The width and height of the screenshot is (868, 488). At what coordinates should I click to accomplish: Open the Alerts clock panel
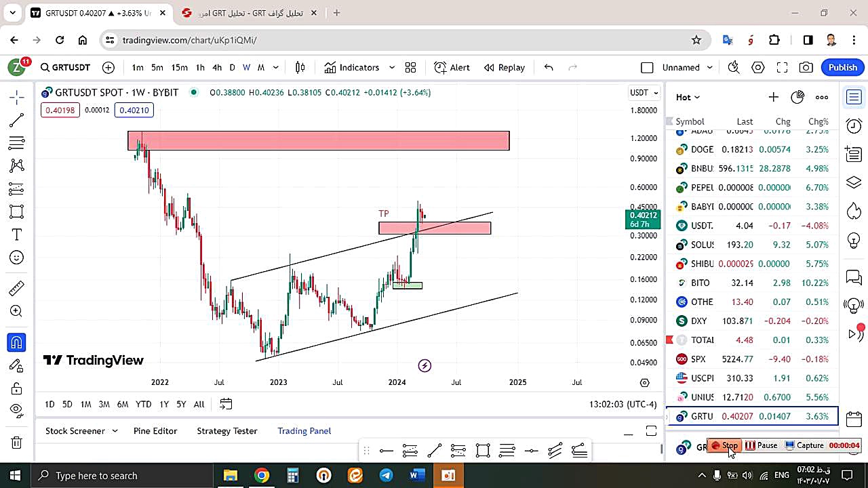tap(854, 126)
